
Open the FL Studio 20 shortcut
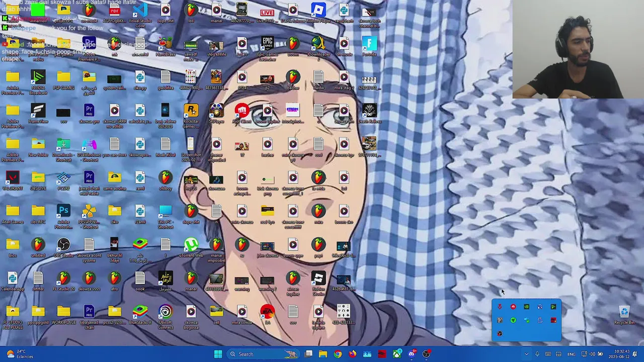click(63, 282)
